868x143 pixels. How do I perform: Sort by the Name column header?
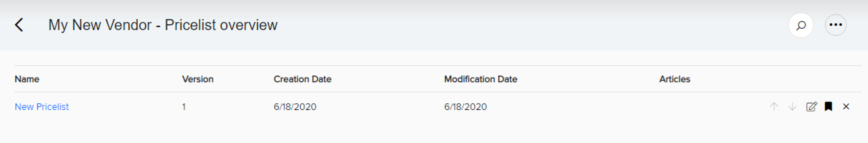click(x=27, y=79)
